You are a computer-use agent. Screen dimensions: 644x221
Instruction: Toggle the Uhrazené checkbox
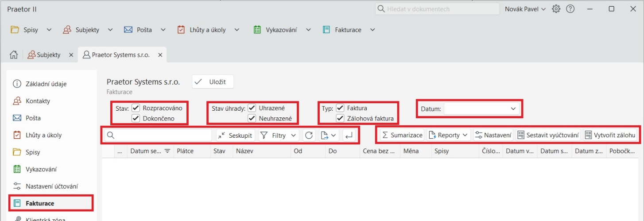pyautogui.click(x=252, y=108)
